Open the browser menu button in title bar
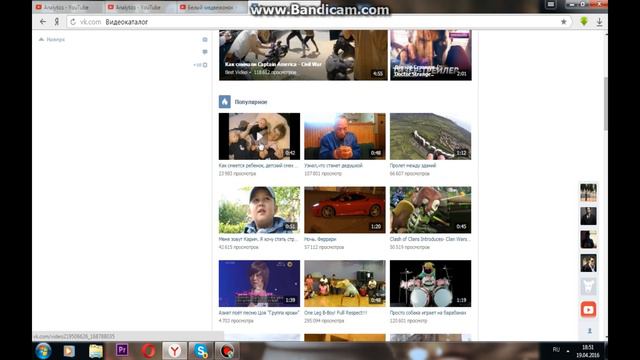The width and height of the screenshot is (640, 360). click(x=551, y=4)
